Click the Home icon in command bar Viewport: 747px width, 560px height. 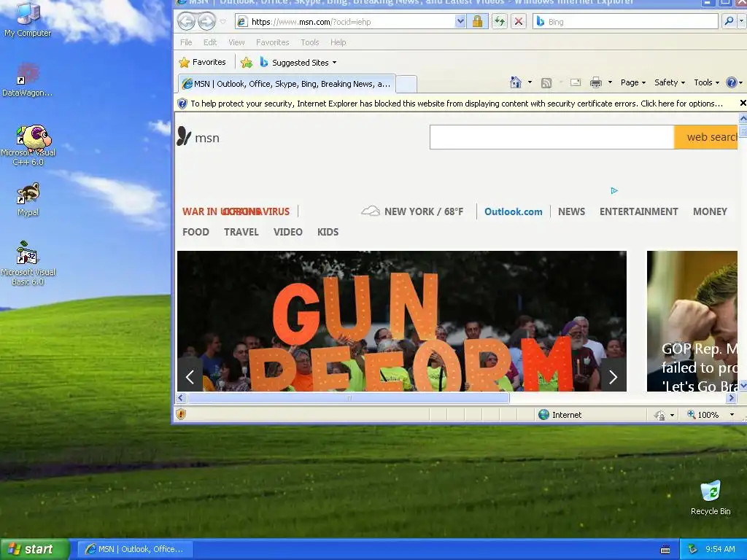point(516,82)
